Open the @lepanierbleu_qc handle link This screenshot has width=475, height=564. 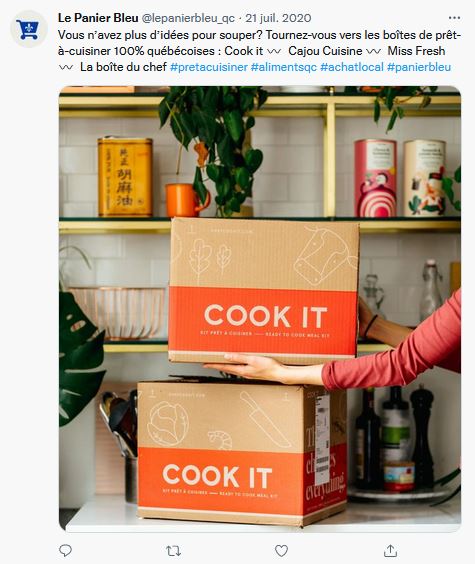(x=188, y=18)
